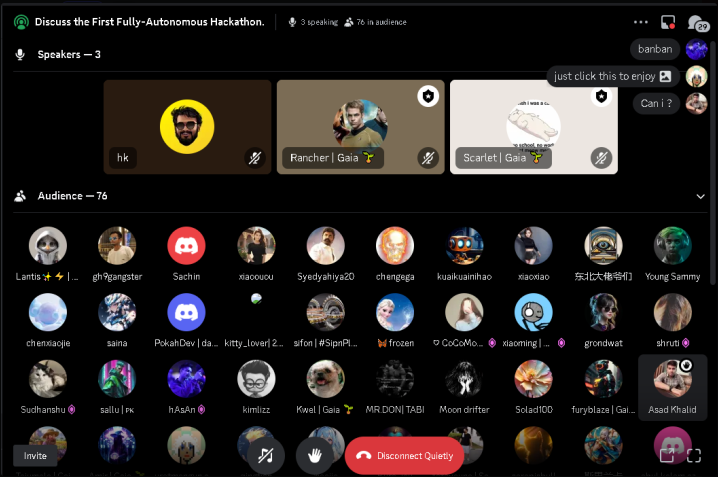718x477 pixels.
Task: Raise hand to request to speak
Action: point(315,455)
